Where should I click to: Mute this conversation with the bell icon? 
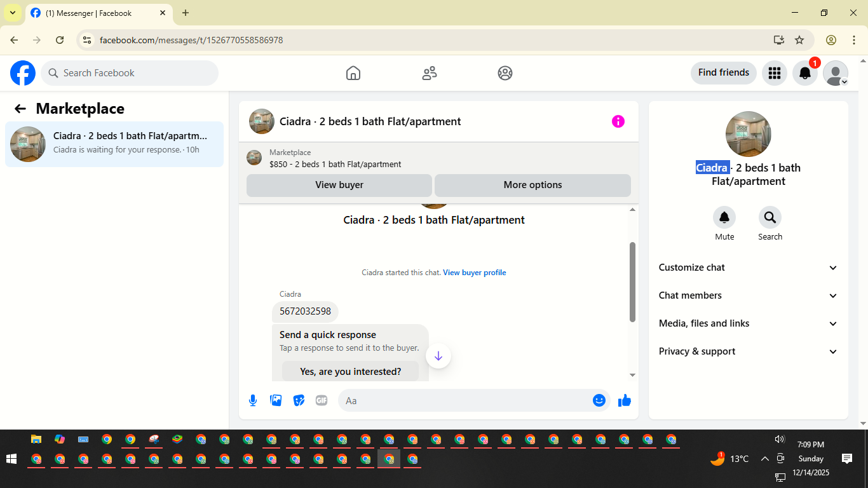[724, 218]
